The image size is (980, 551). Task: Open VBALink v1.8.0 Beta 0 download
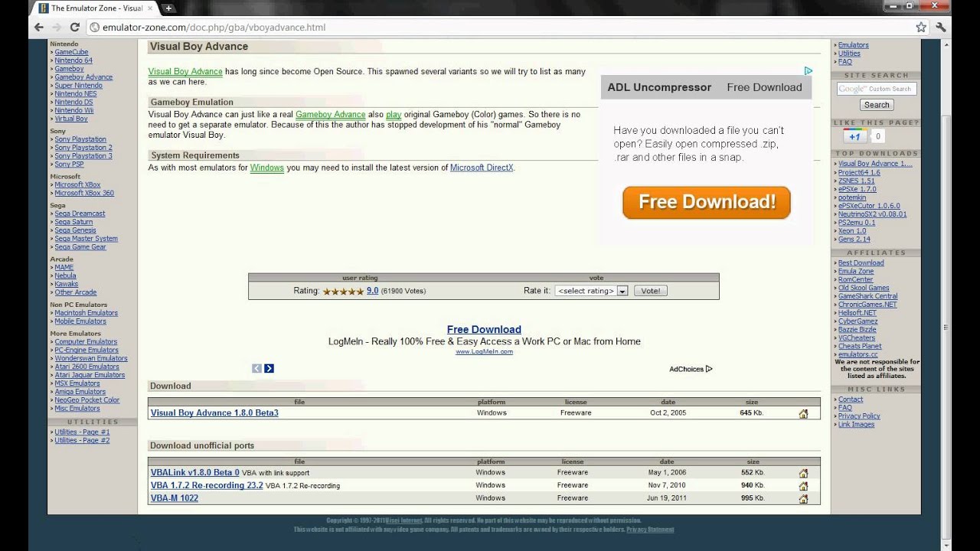click(195, 473)
